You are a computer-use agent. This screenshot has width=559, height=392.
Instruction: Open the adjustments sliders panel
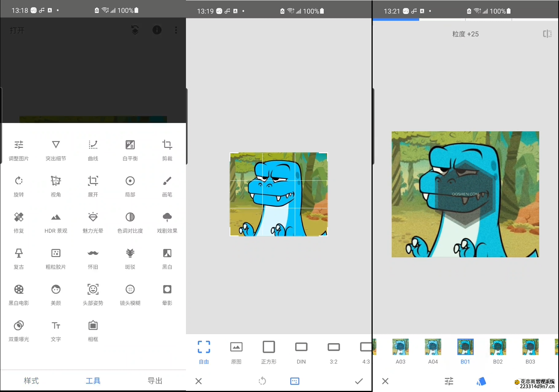[449, 381]
